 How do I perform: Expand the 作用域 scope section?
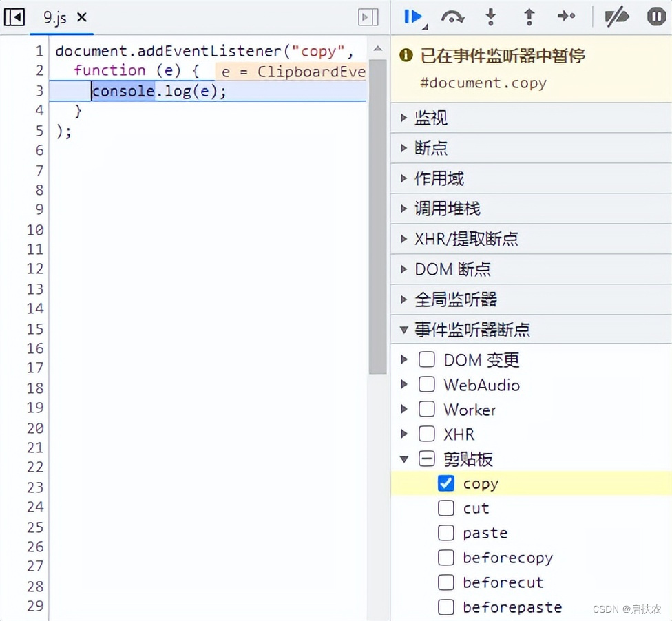[531, 178]
